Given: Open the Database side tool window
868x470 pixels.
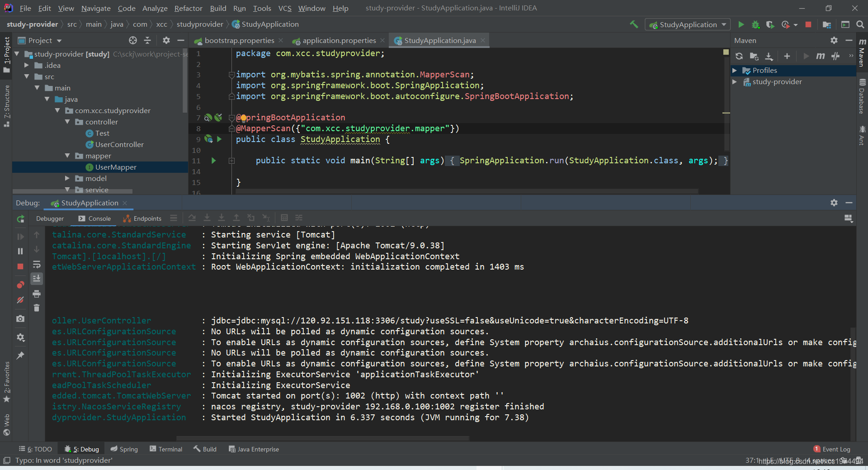Looking at the screenshot, I should coord(862,96).
